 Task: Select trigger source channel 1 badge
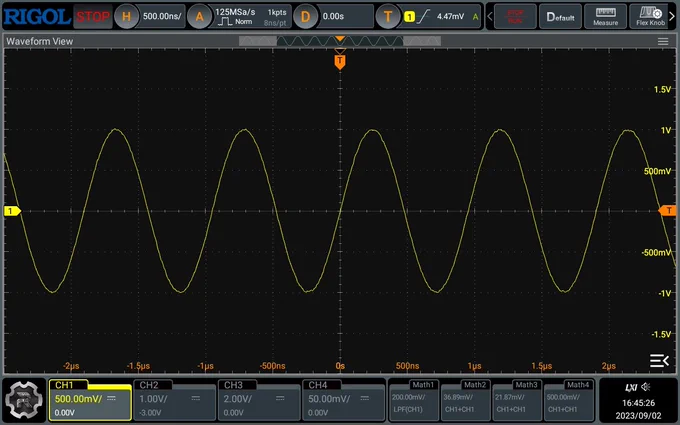[x=409, y=17]
